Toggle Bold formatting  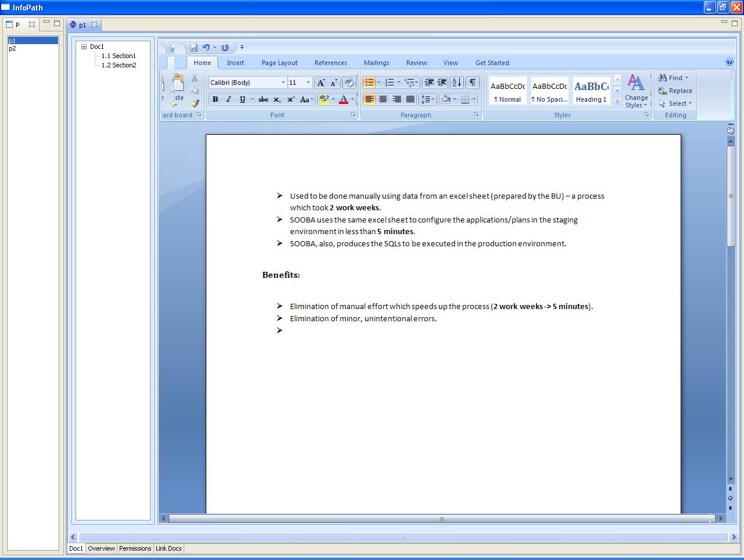pyautogui.click(x=215, y=99)
